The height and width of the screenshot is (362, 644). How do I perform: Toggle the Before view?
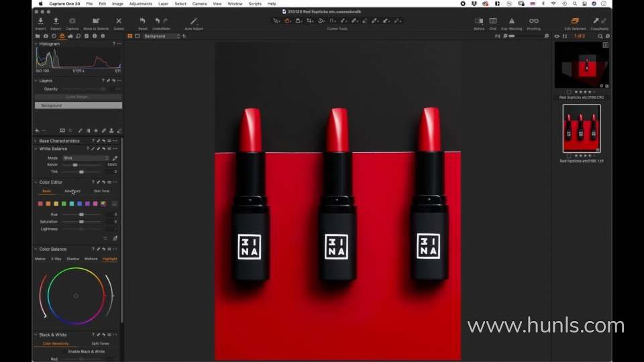(479, 21)
